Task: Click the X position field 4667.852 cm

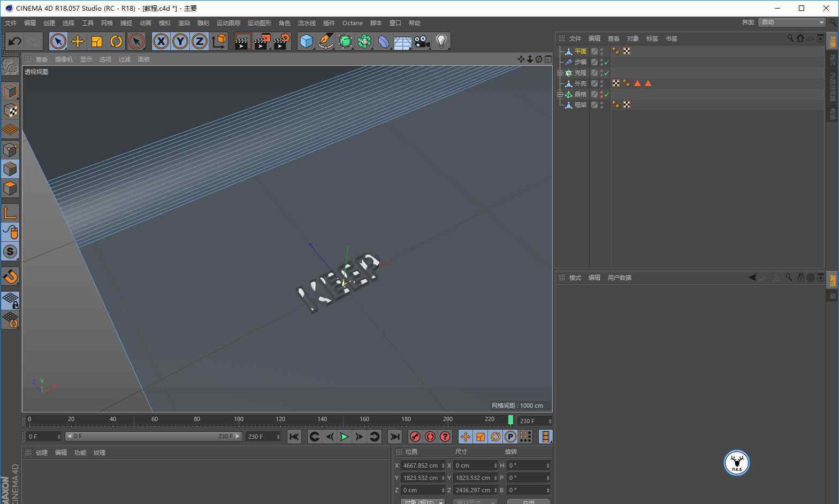Action: pyautogui.click(x=421, y=465)
